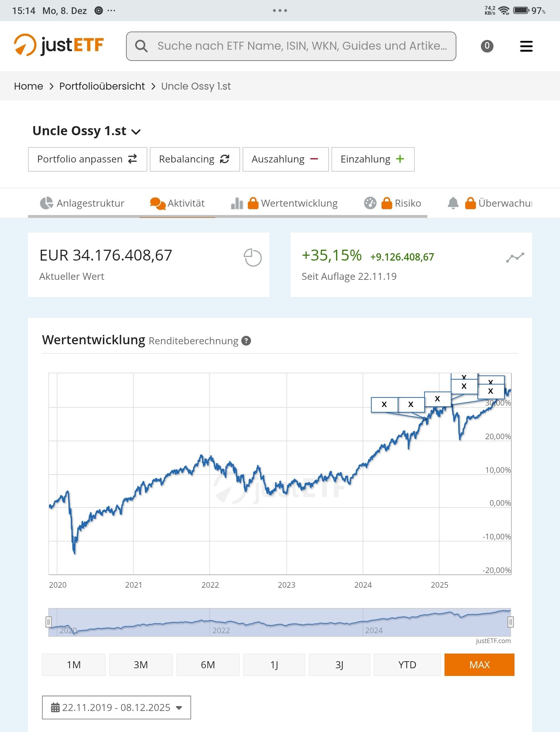
Task: Click the line chart icon beside performance
Action: tap(515, 257)
